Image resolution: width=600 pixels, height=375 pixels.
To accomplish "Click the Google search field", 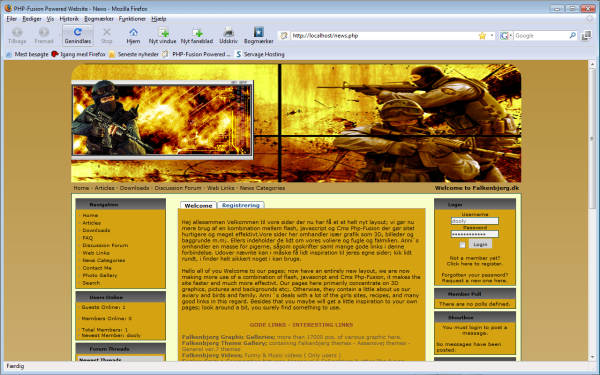I will [540, 36].
